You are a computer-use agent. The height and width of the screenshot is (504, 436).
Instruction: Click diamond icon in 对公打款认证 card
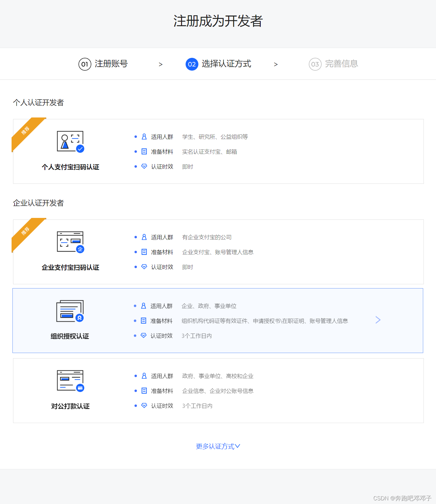click(x=144, y=405)
